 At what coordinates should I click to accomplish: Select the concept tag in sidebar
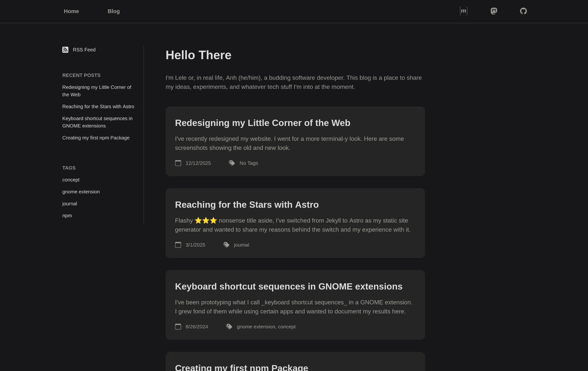coord(71,180)
